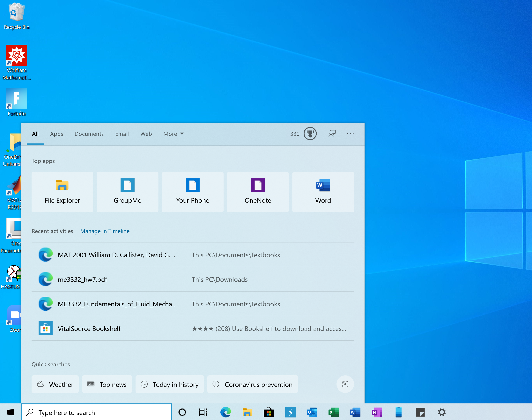This screenshot has width=532, height=420.
Task: Open me3332_hw7.pdf recent activity
Action: (193, 279)
